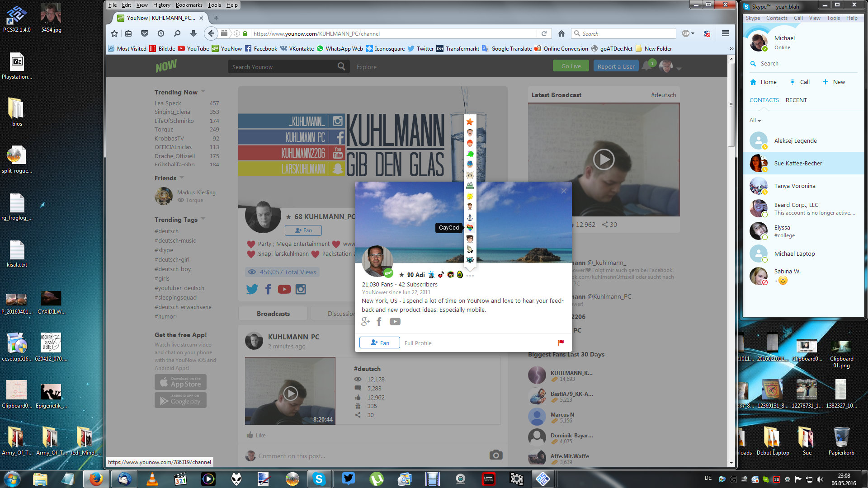Screen dimensions: 868x488
Task: Select Sue Kaffee-Becher in Skype contacts
Action: tap(803, 163)
